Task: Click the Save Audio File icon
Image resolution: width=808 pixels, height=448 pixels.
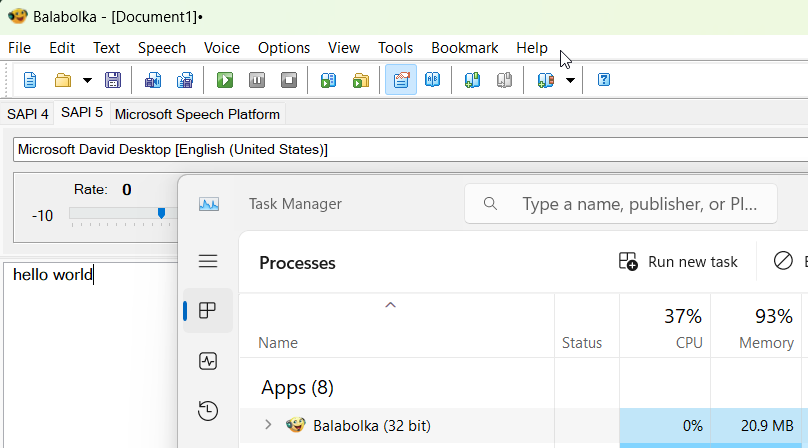Action: (153, 80)
